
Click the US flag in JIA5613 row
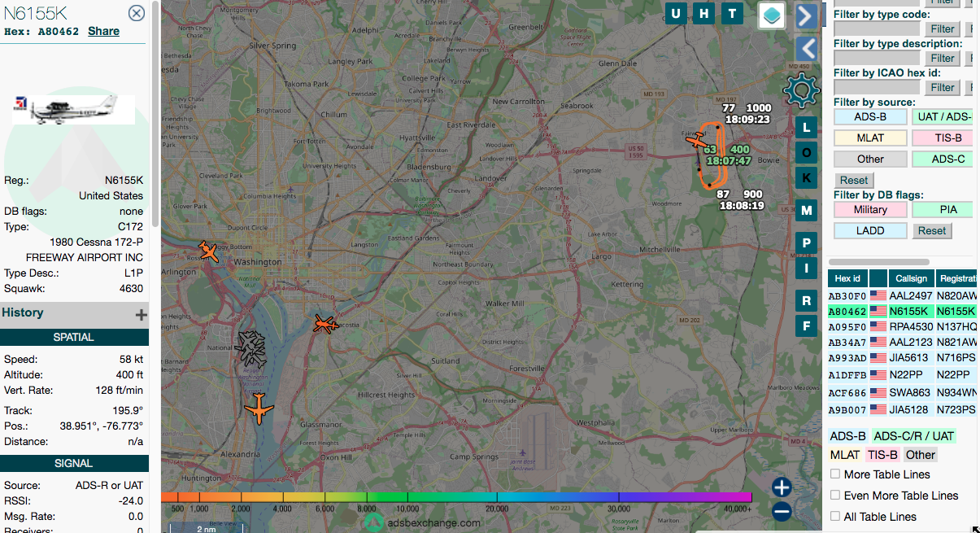[x=878, y=357]
